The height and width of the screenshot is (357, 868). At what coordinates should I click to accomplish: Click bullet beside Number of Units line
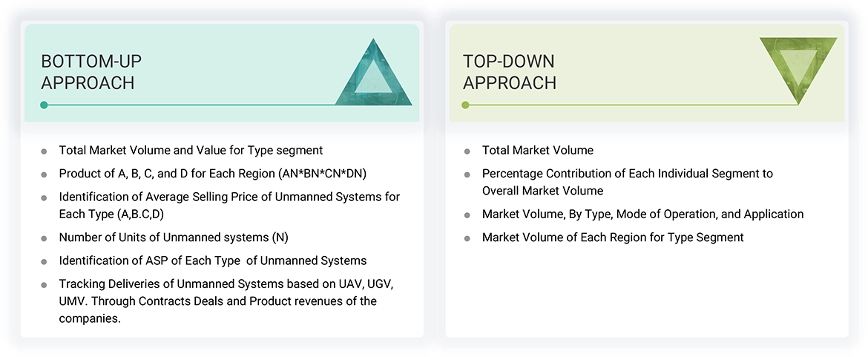pos(45,238)
